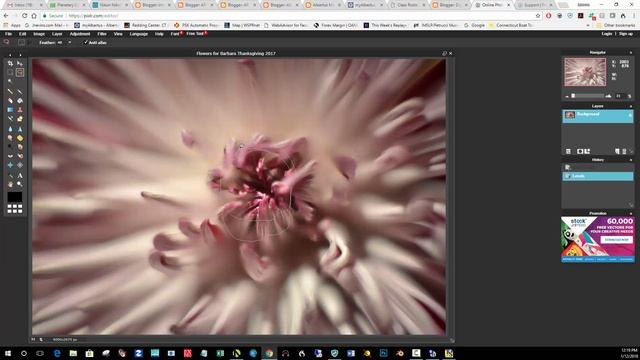Select the Brush tool

pyautogui.click(x=20, y=91)
